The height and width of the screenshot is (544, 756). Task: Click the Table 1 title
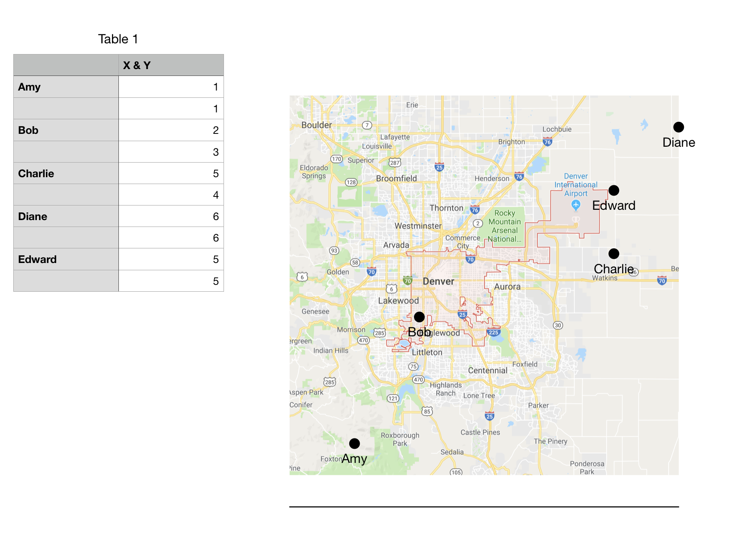click(118, 39)
